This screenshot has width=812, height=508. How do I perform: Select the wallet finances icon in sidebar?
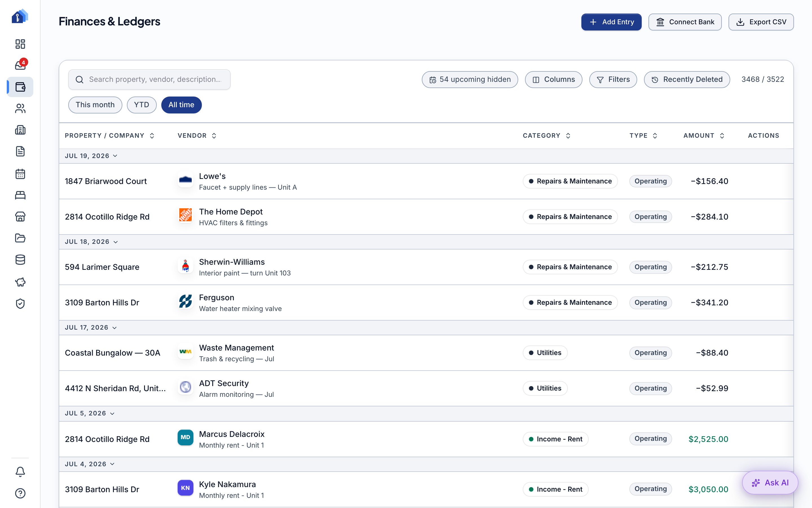coord(20,87)
